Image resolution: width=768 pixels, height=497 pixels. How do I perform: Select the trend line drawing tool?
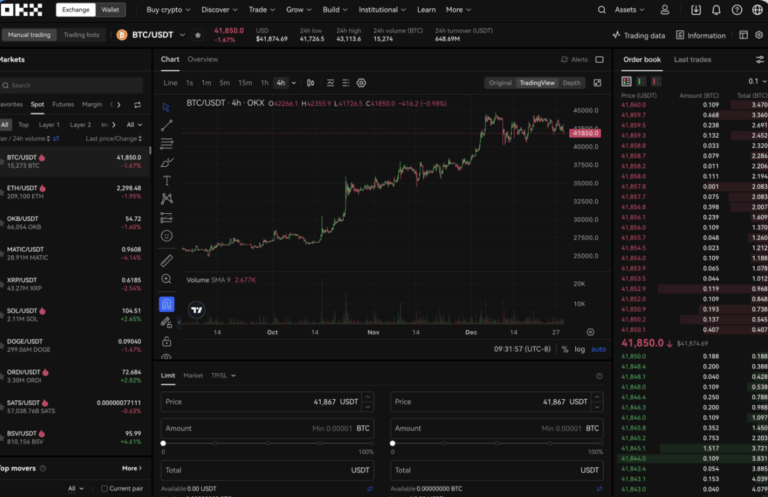point(166,125)
